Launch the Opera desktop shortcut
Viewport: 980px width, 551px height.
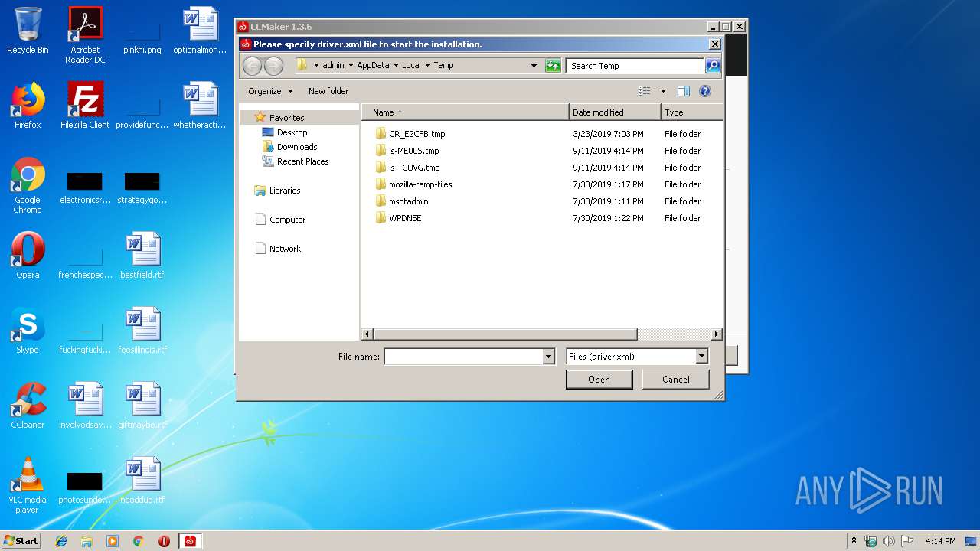tap(28, 256)
